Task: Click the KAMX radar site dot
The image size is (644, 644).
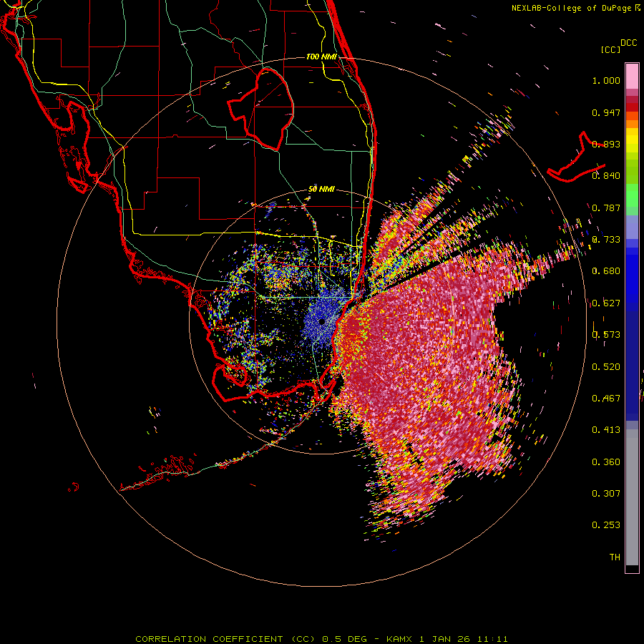Action: 321,321
